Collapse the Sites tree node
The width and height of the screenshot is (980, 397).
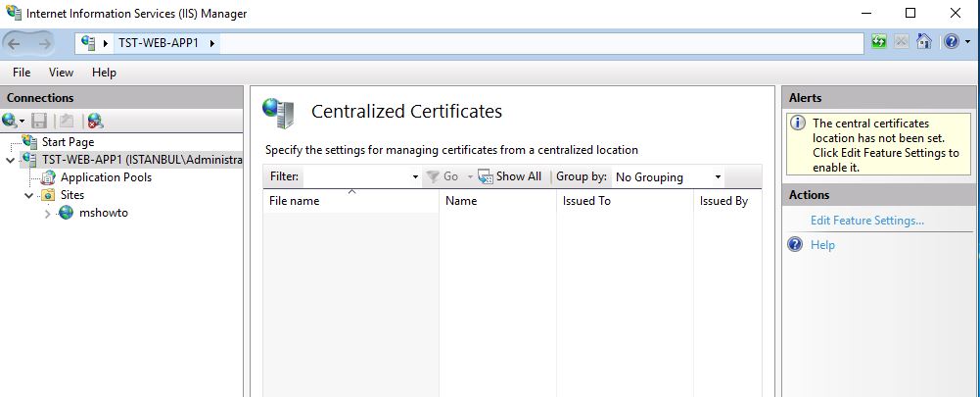[28, 195]
